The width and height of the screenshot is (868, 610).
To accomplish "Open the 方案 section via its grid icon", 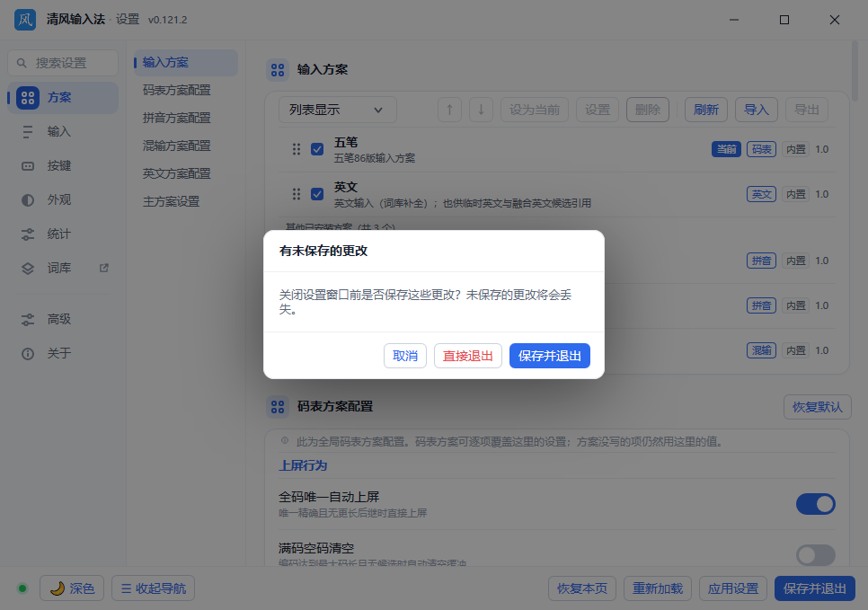I will tap(28, 98).
